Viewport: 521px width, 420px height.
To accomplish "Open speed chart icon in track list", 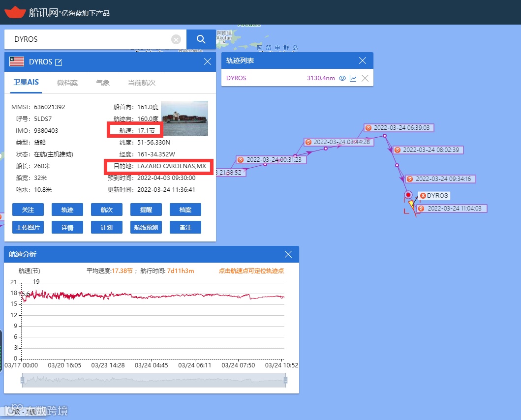I will [x=353, y=78].
